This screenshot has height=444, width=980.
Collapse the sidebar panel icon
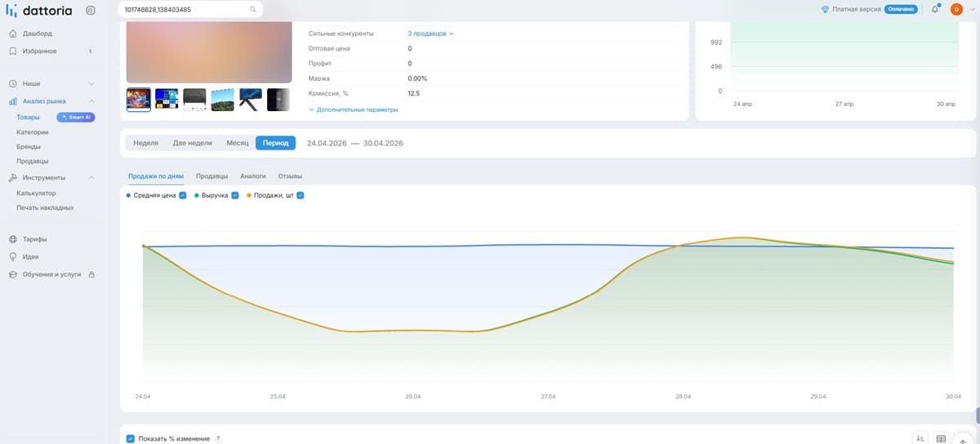(x=90, y=10)
